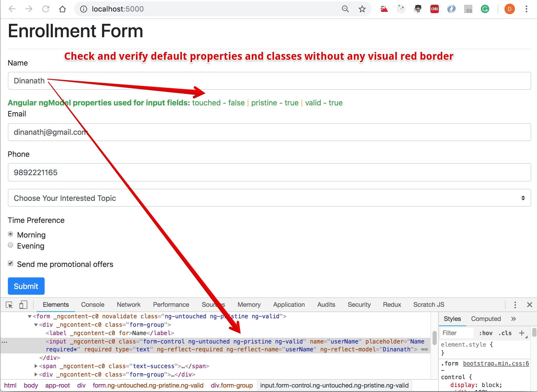Toggle the device toolbar icon in DevTools
Image resolution: width=537 pixels, height=392 pixels.
[x=23, y=305]
